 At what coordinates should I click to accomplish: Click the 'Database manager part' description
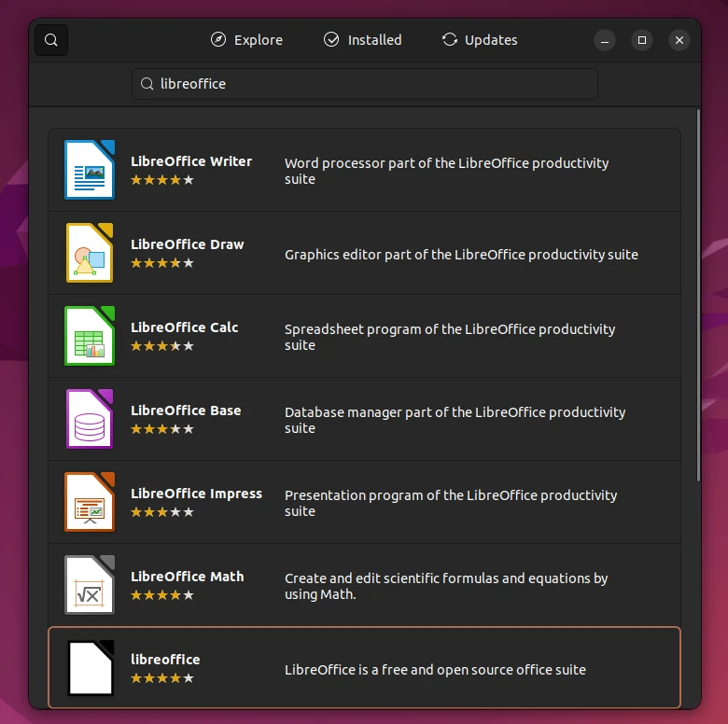(455, 421)
